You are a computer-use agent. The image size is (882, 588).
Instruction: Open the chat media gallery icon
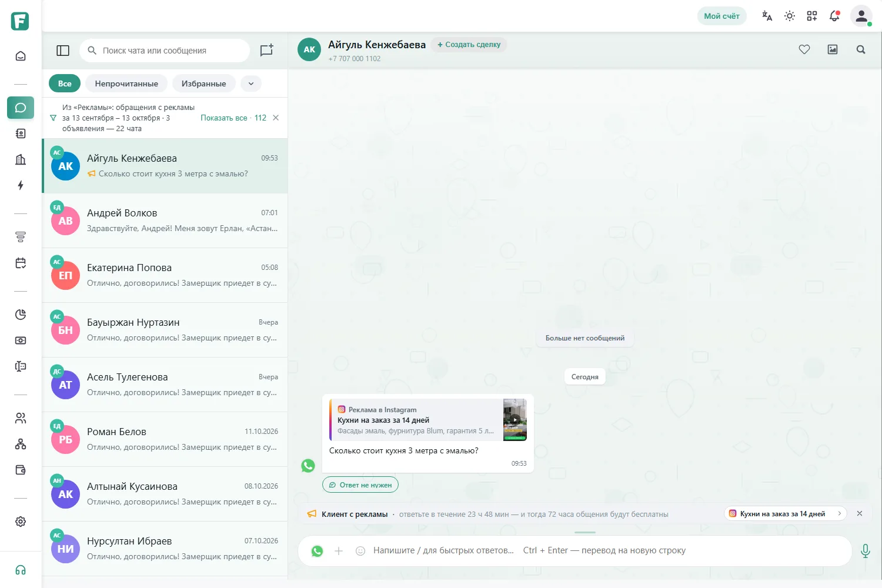coord(833,49)
